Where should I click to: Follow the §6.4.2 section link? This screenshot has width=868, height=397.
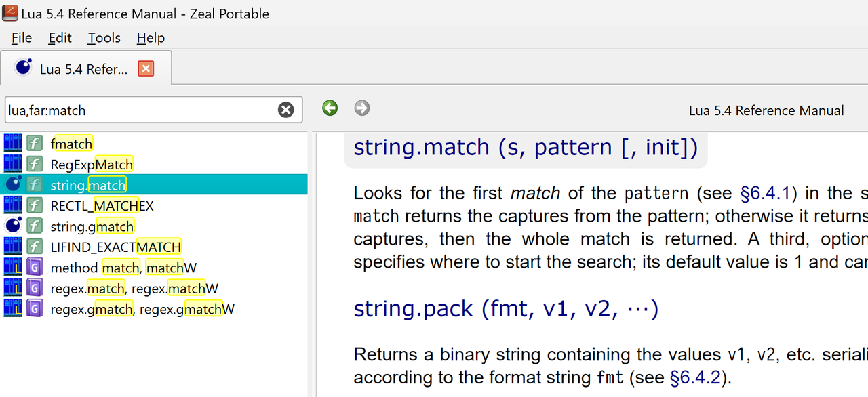695,377
